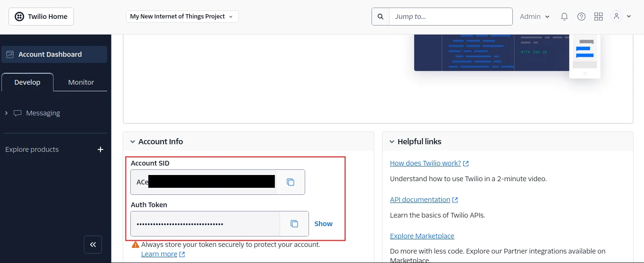Copy the Account SID value
Viewport: 644px width, 263px height.
coord(290,182)
